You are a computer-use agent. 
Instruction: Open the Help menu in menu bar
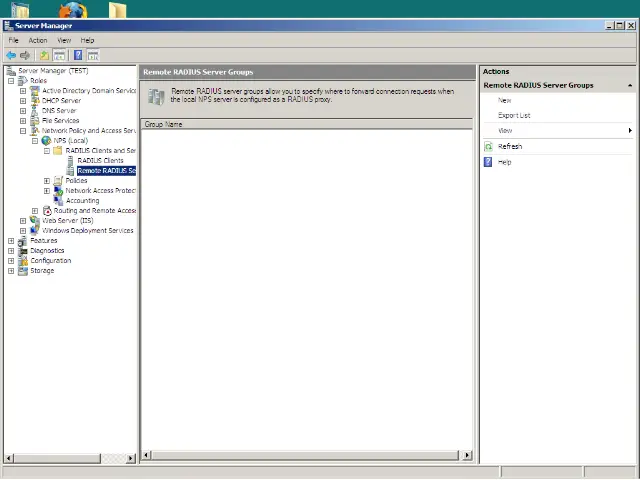(x=87, y=40)
